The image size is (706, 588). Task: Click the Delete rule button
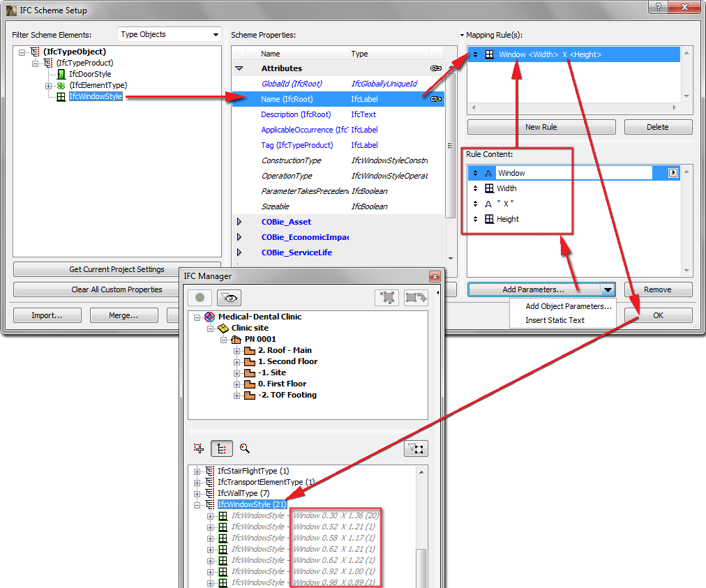[658, 127]
